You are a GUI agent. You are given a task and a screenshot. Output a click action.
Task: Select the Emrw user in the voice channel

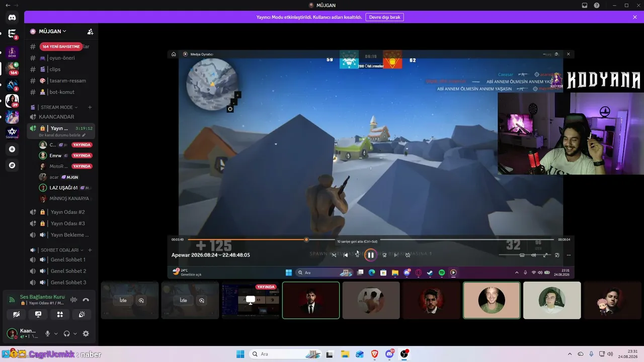coord(65,155)
